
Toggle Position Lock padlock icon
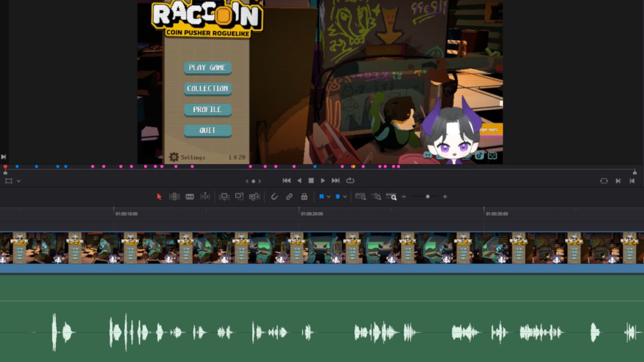304,197
